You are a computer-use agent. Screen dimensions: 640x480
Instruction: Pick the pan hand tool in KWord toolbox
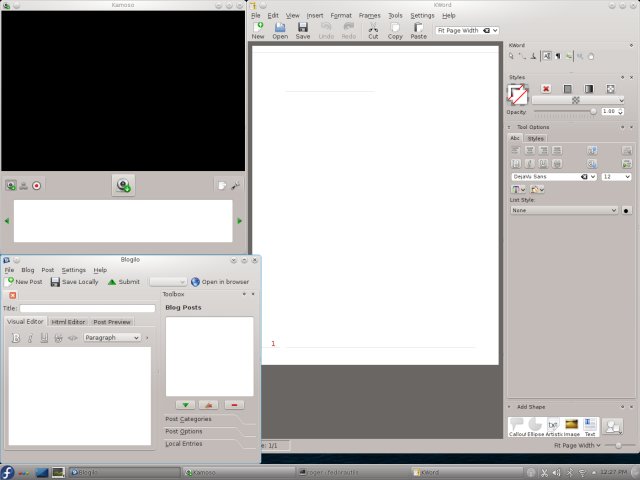591,56
